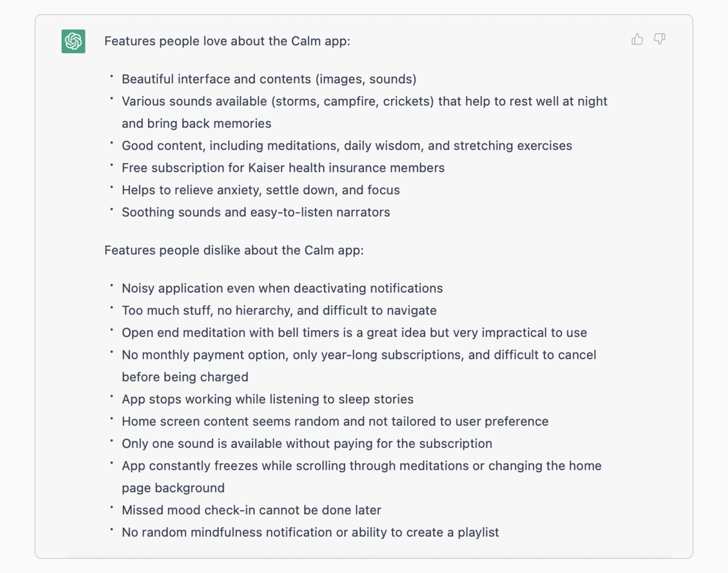Click the 'Beautiful interface and contents' bullet
Image resolution: width=728 pixels, height=573 pixels.
tap(269, 79)
